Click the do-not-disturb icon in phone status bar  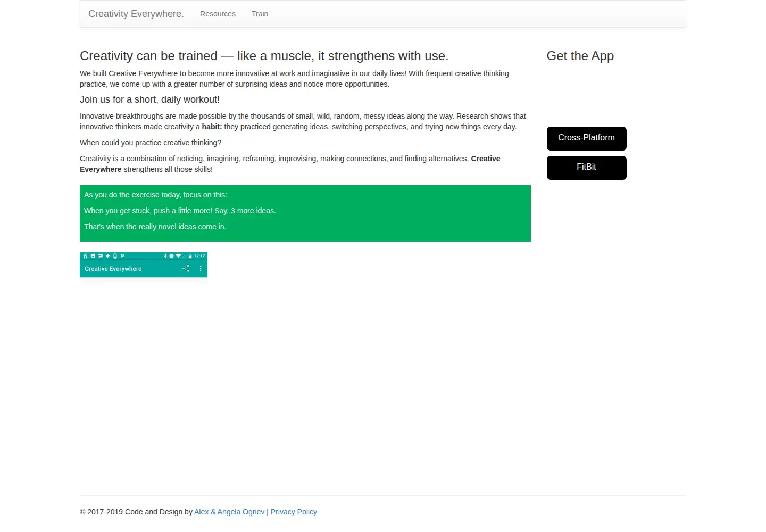pyautogui.click(x=171, y=256)
